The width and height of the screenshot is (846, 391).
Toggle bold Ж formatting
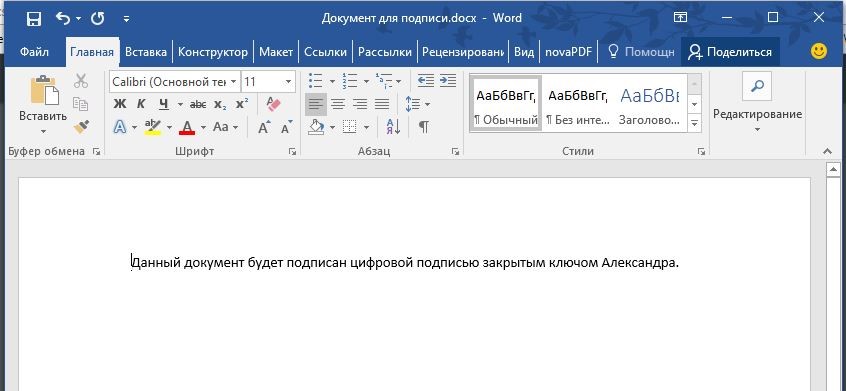[120, 104]
